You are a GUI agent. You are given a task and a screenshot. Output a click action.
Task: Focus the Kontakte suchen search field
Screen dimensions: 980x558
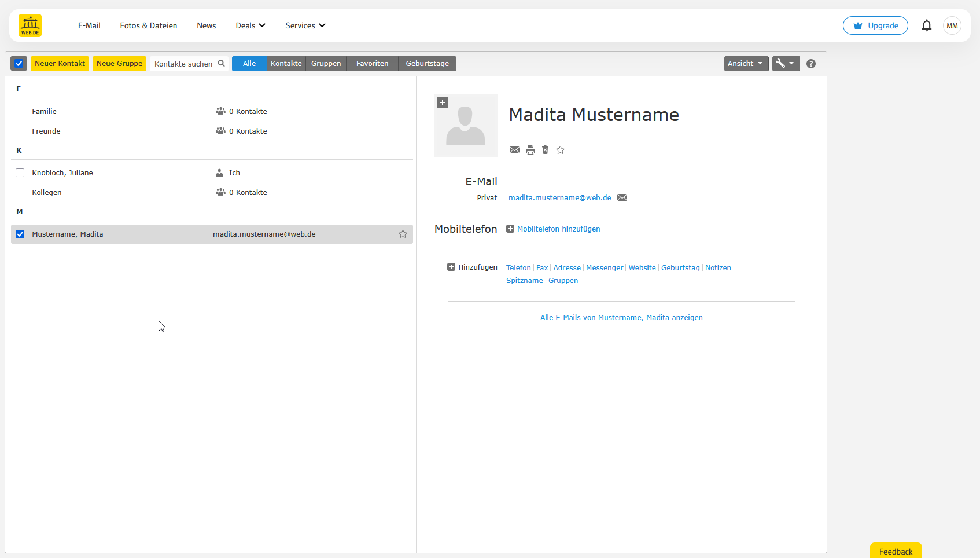click(x=183, y=64)
